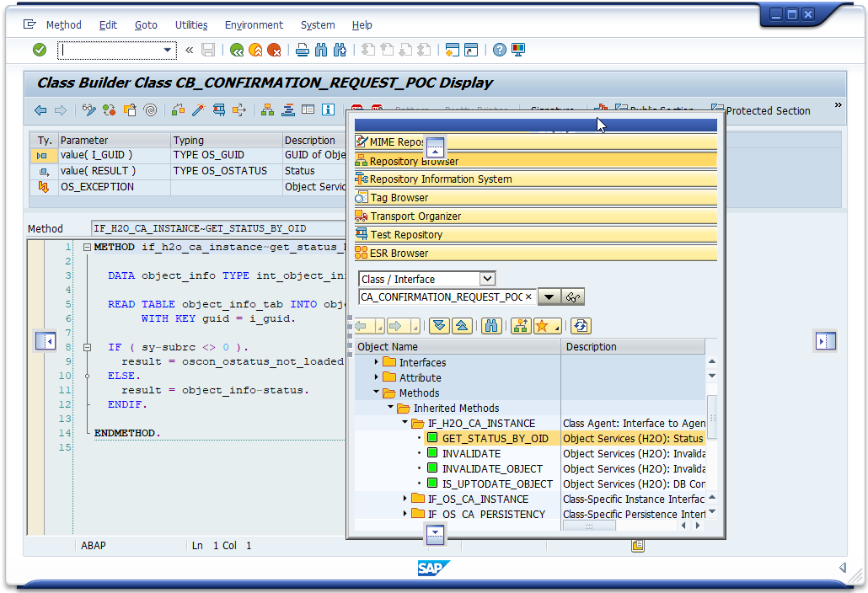
Task: Click the Display Navigation Window icon
Action: 288,110
